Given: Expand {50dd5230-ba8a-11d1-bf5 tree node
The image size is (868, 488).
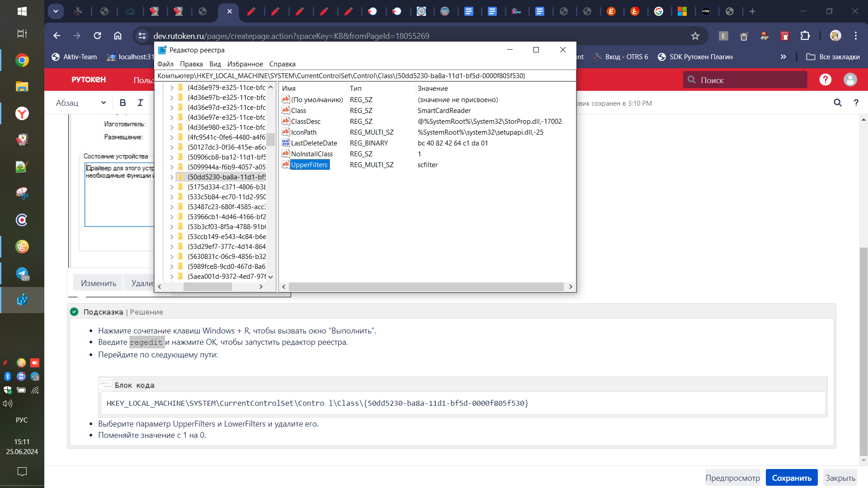Looking at the screenshot, I should (x=171, y=177).
